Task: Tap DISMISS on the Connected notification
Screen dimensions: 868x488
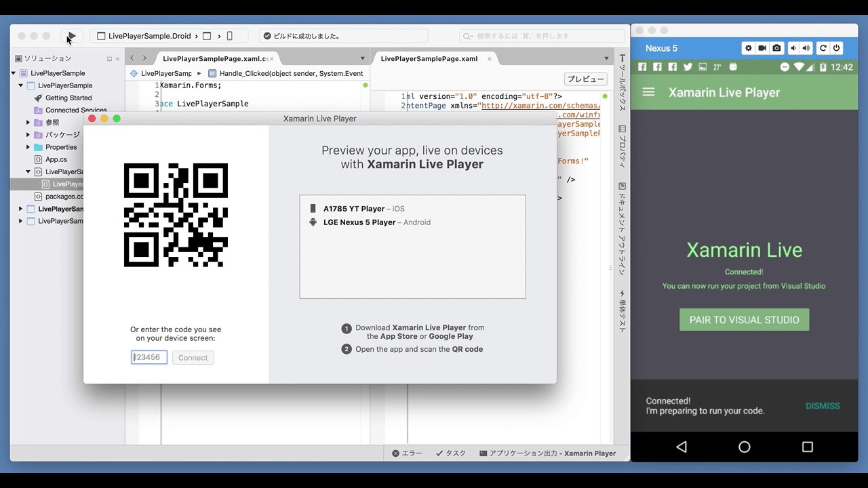Action: click(823, 406)
